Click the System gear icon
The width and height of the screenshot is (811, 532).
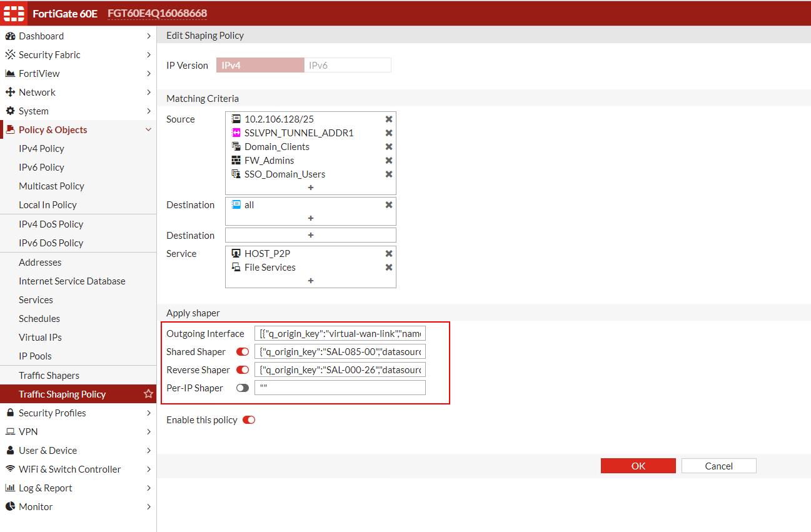10,111
